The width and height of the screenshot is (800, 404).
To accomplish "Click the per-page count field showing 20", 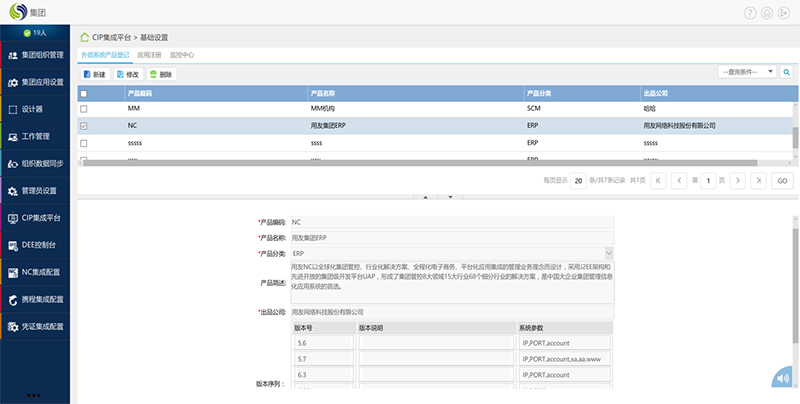I will [x=578, y=181].
